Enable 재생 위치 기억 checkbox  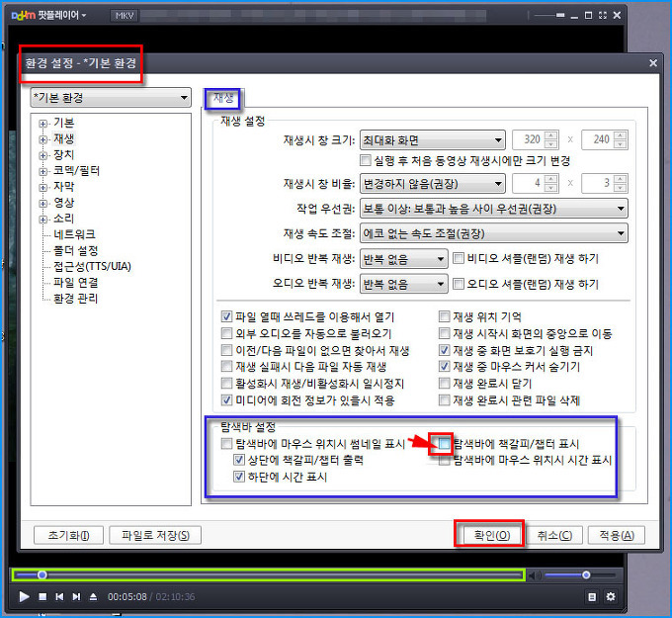pyautogui.click(x=445, y=317)
